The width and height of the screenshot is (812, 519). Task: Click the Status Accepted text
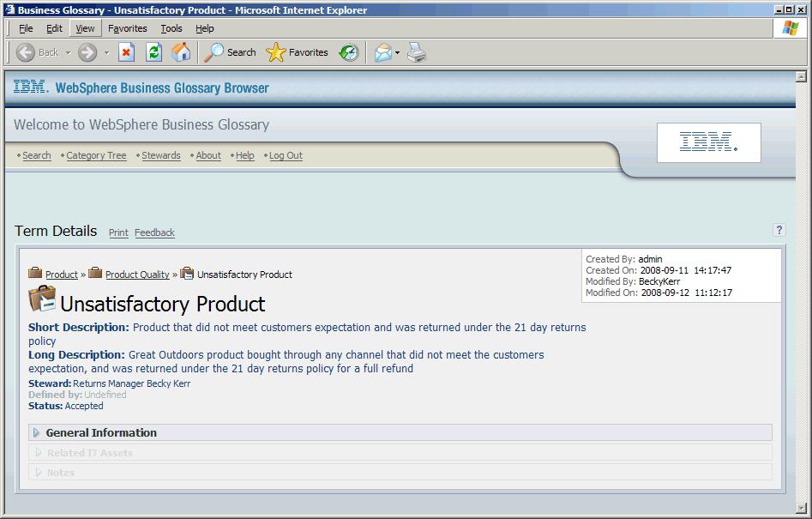pyautogui.click(x=66, y=406)
